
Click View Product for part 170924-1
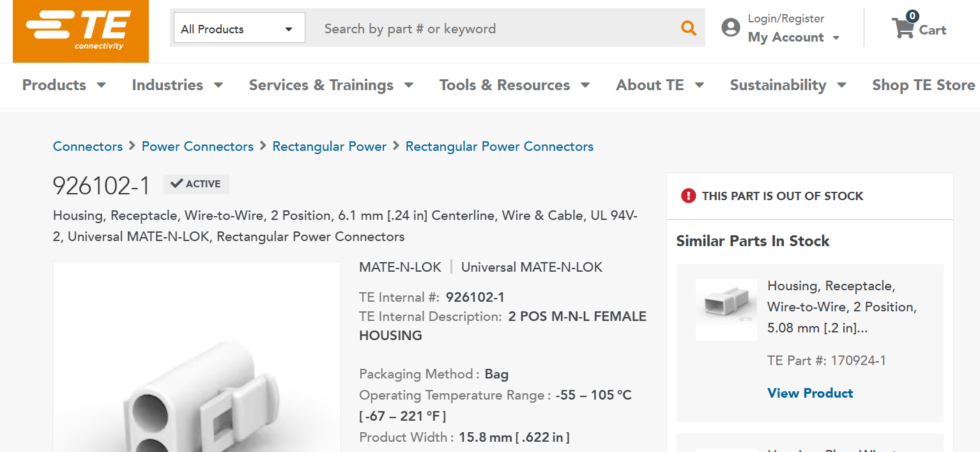pos(810,393)
